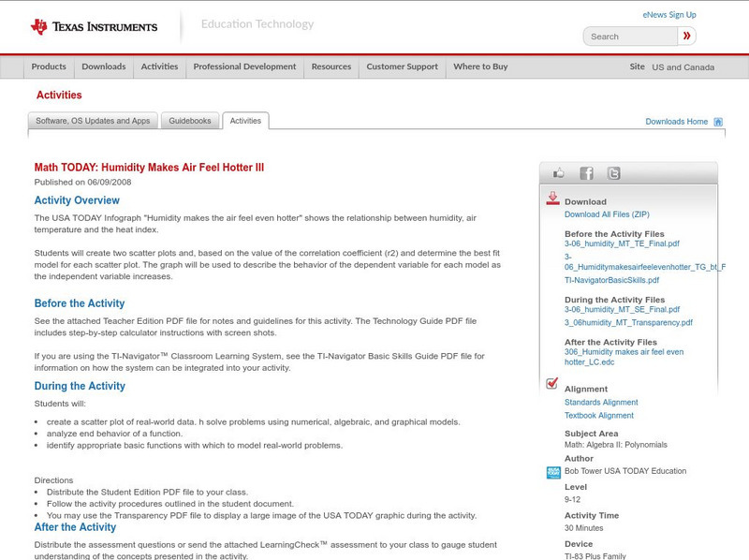
Task: Click the Education Technology header text
Action: point(257,24)
